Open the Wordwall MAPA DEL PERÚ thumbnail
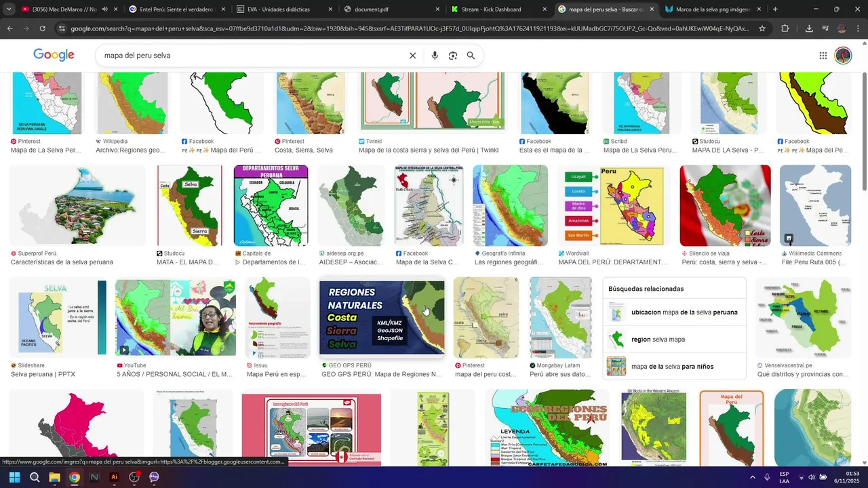 coord(613,205)
